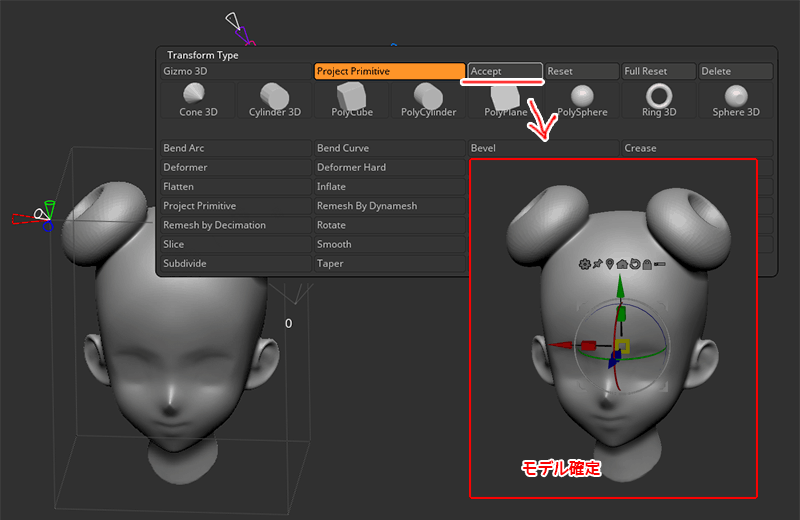Click the gizmo home icon
This screenshot has height=520, width=800.
(623, 264)
